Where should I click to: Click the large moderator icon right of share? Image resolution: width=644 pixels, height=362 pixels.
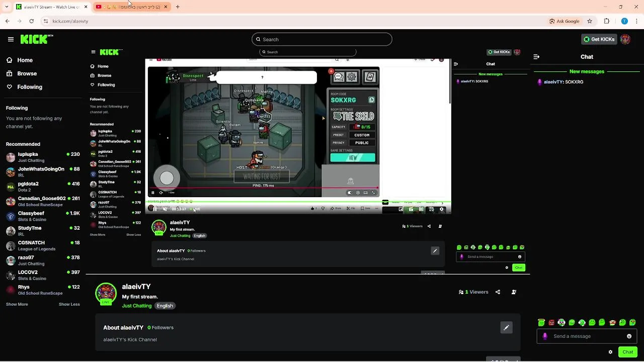(514, 292)
